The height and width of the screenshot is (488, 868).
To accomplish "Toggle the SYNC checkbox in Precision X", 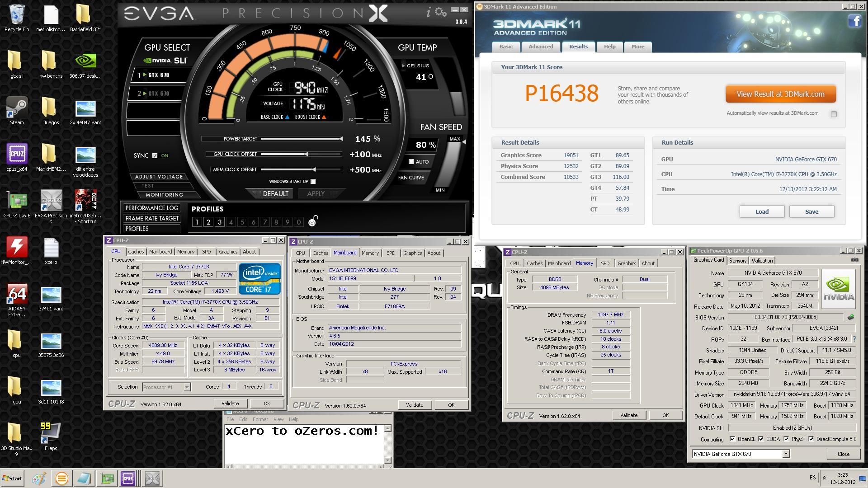I will pyautogui.click(x=155, y=155).
